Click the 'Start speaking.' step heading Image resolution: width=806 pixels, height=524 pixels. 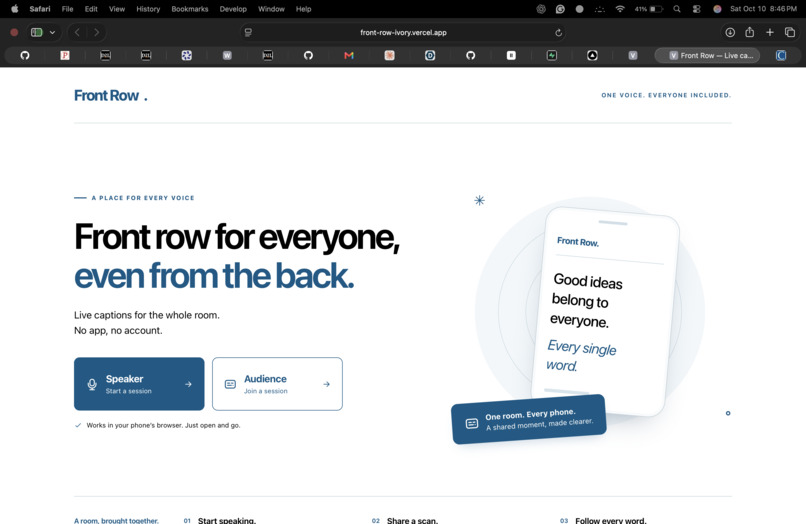click(227, 520)
